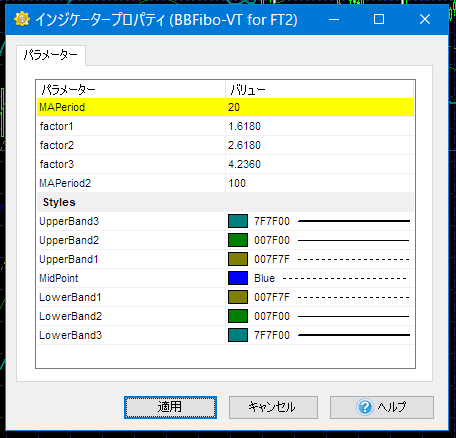Edit the factor1 value 1.6180
This screenshot has width=456, height=438.
320,126
